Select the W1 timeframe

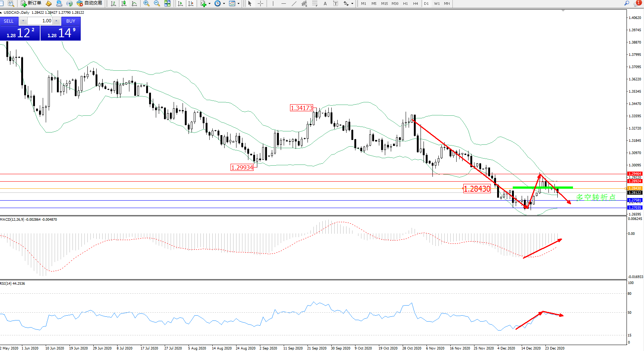pos(437,3)
